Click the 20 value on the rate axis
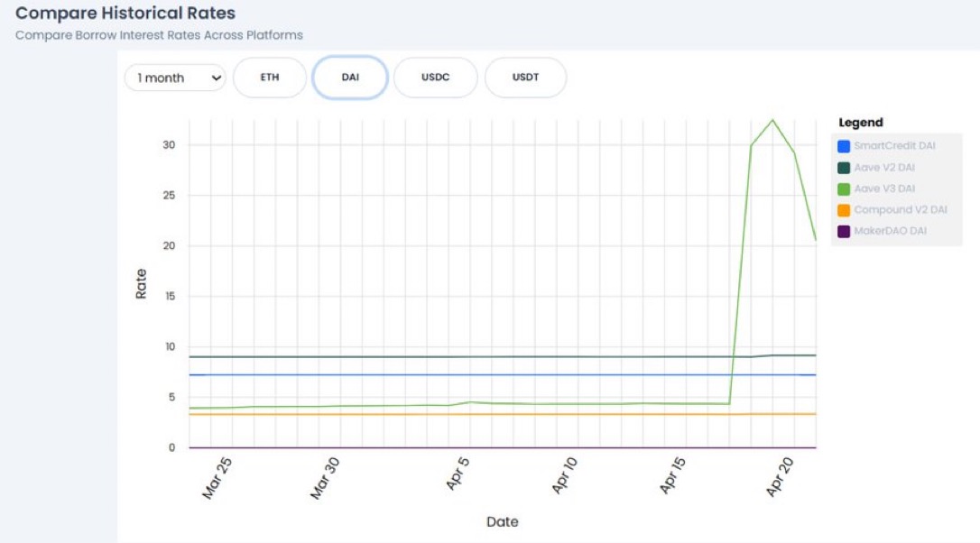The image size is (980, 543). point(169,246)
